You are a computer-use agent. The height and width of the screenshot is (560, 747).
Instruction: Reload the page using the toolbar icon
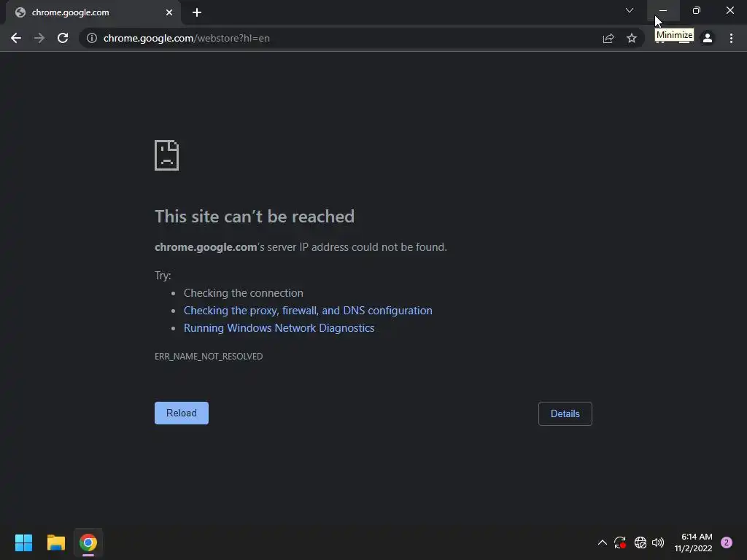coord(63,38)
